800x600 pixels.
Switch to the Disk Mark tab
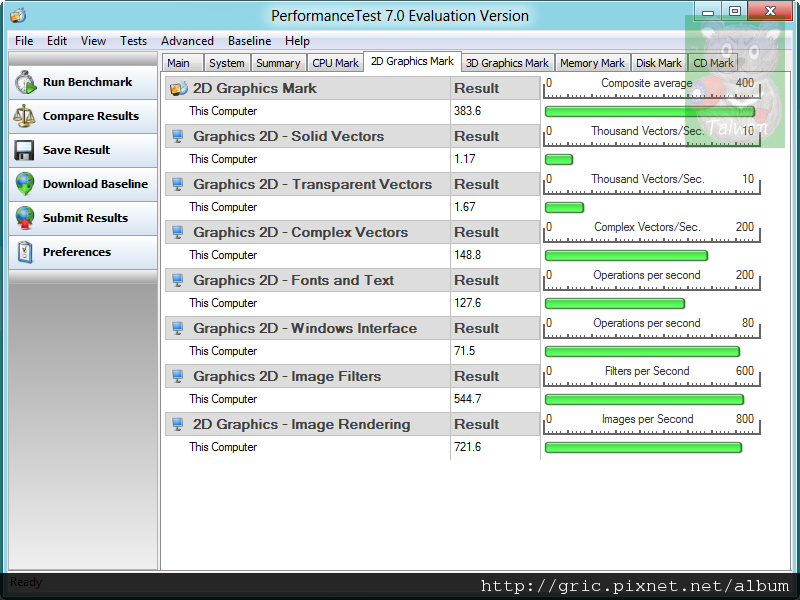[x=659, y=63]
